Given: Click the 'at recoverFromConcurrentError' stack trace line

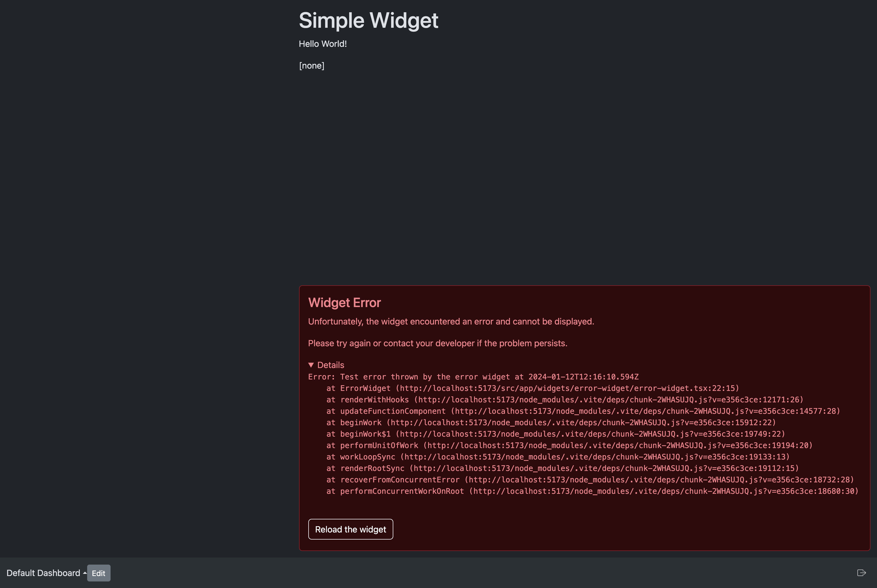Looking at the screenshot, I should point(590,480).
